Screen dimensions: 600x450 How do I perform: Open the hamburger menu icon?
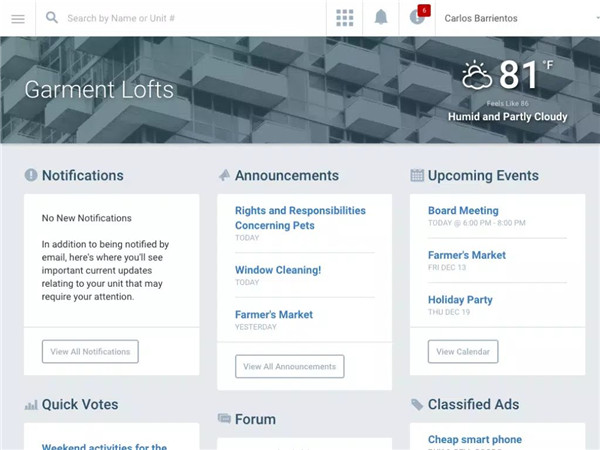[17, 18]
